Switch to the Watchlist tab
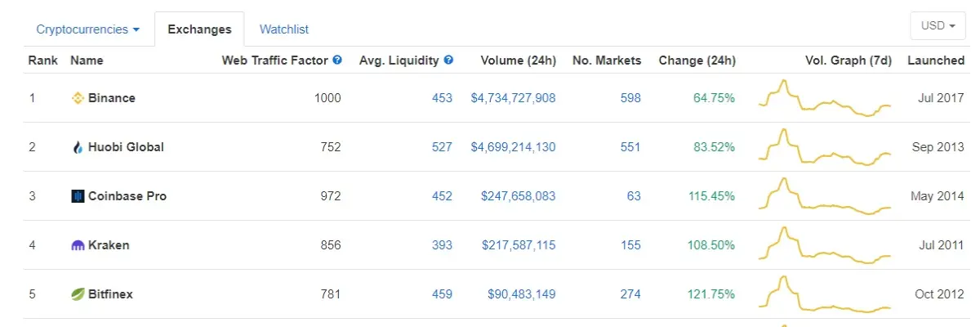This screenshot has height=327, width=980. point(284,29)
